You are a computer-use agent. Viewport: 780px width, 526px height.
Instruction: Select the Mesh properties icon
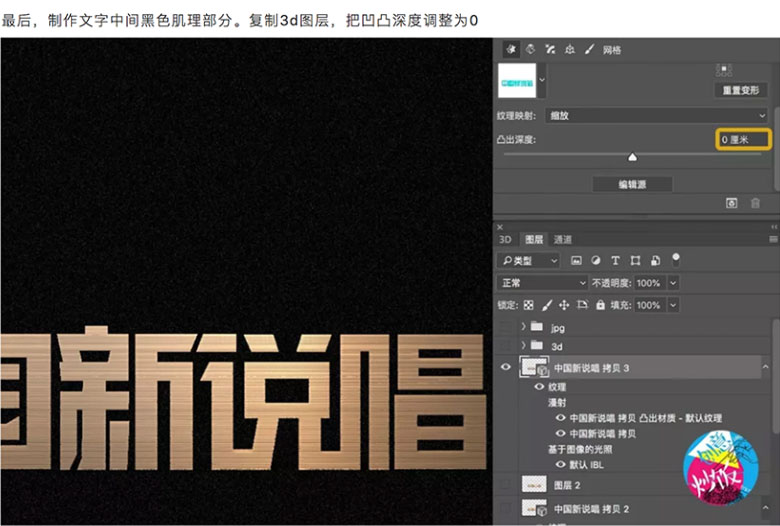510,49
